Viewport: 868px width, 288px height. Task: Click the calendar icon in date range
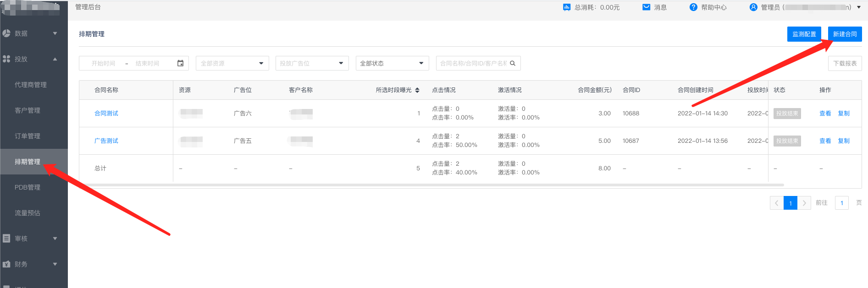pos(180,63)
